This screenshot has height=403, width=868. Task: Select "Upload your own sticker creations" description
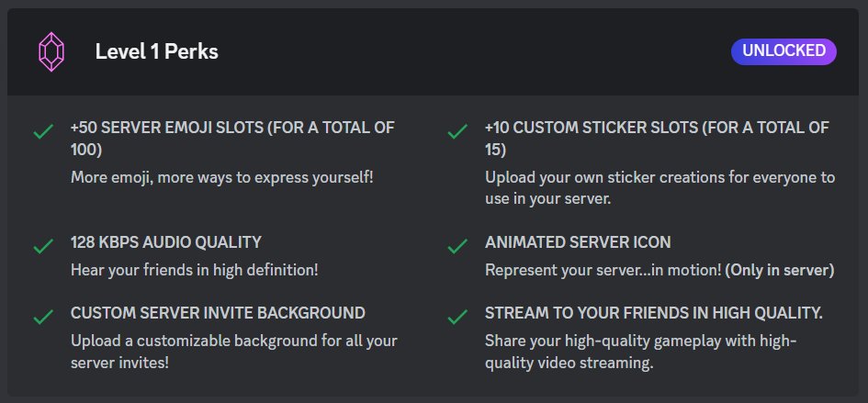[x=659, y=188]
